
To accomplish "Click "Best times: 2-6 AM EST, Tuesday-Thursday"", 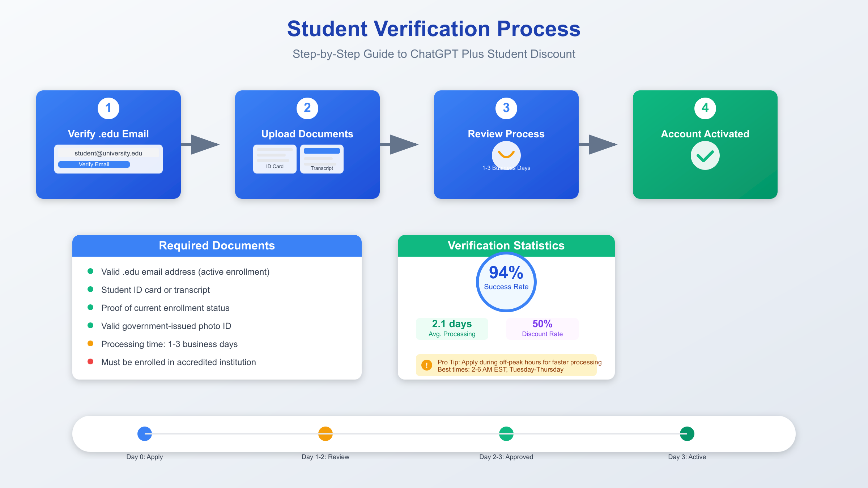I will [501, 369].
